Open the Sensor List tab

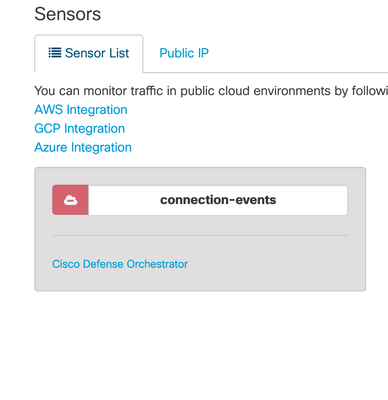(89, 53)
